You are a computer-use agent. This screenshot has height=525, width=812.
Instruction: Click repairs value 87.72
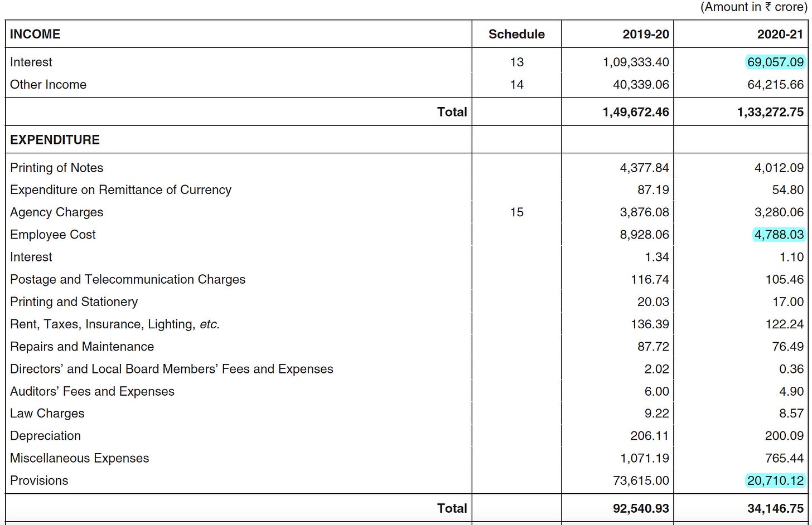pyautogui.click(x=653, y=347)
